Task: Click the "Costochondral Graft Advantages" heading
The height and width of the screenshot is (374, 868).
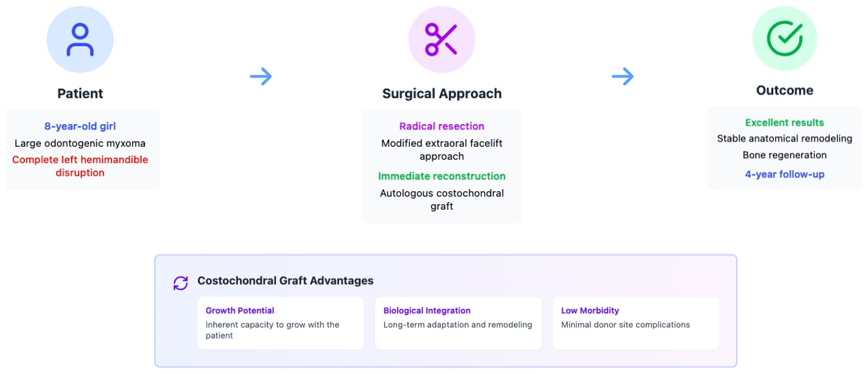Action: pos(285,281)
